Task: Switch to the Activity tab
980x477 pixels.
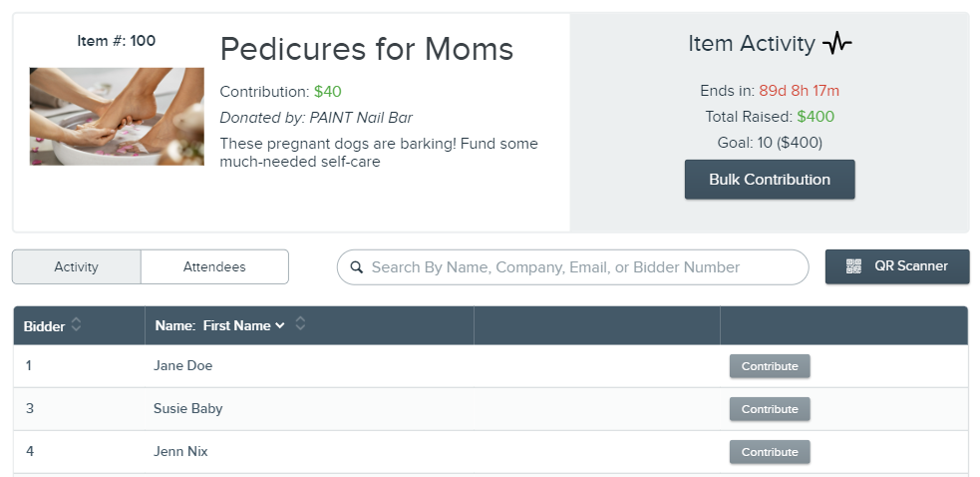Action: [76, 266]
